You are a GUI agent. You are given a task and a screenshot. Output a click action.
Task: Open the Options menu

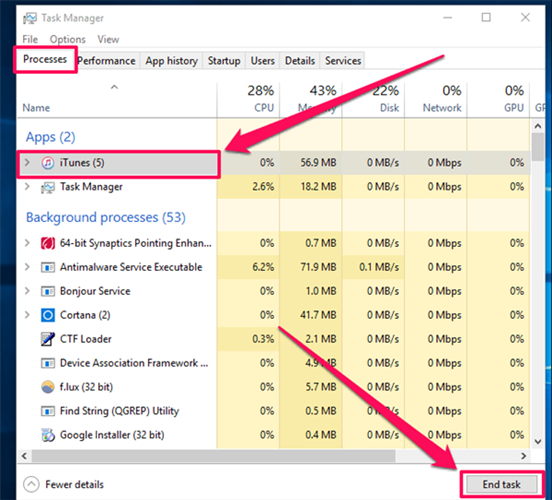(68, 39)
